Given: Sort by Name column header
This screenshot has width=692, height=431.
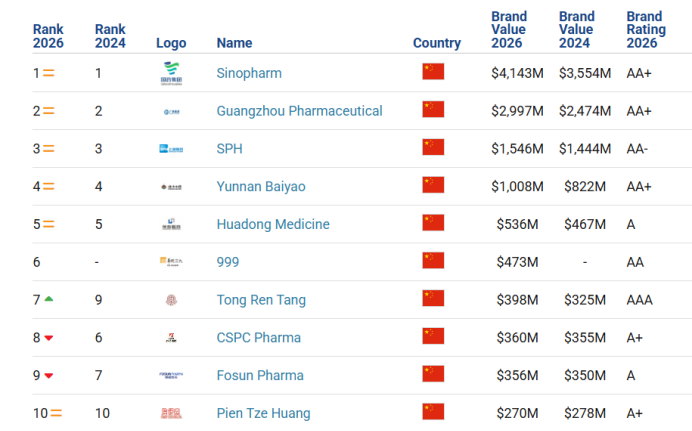Looking at the screenshot, I should (234, 43).
